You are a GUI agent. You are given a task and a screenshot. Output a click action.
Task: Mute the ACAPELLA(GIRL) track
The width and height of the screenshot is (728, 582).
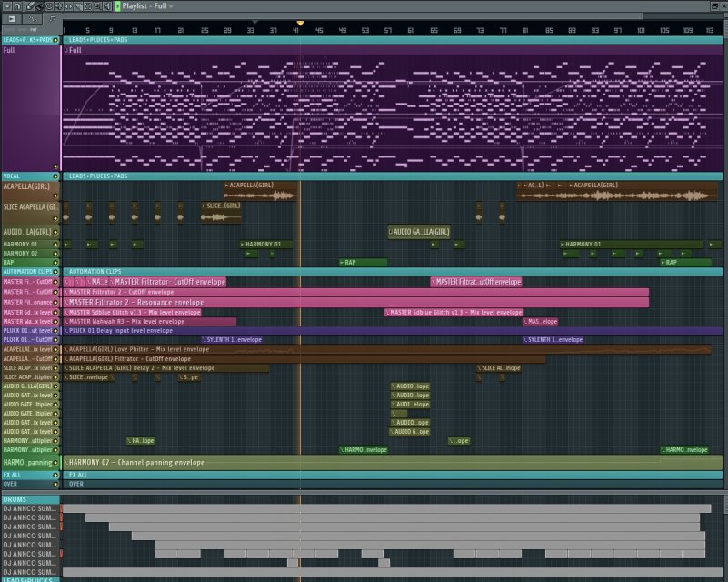pyautogui.click(x=55, y=196)
